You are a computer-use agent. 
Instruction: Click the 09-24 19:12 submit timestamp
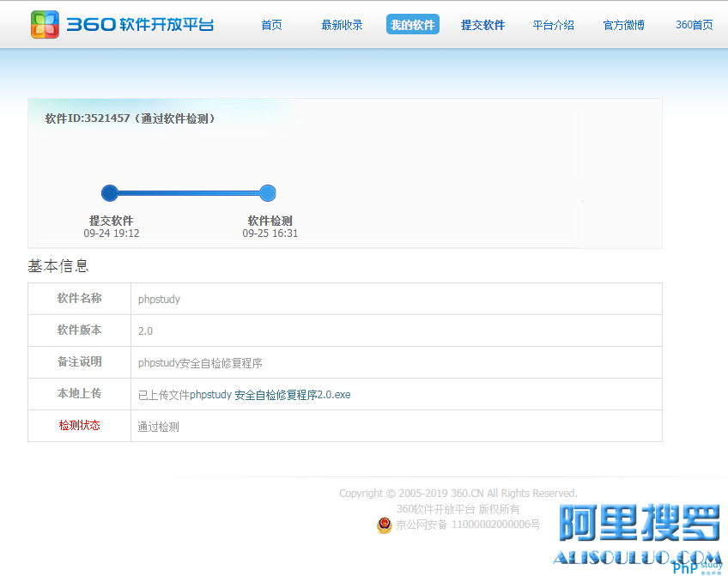112,233
